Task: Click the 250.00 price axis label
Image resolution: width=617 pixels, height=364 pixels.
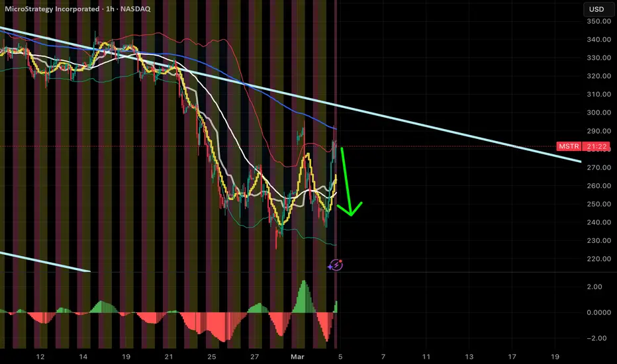Action: coord(598,204)
